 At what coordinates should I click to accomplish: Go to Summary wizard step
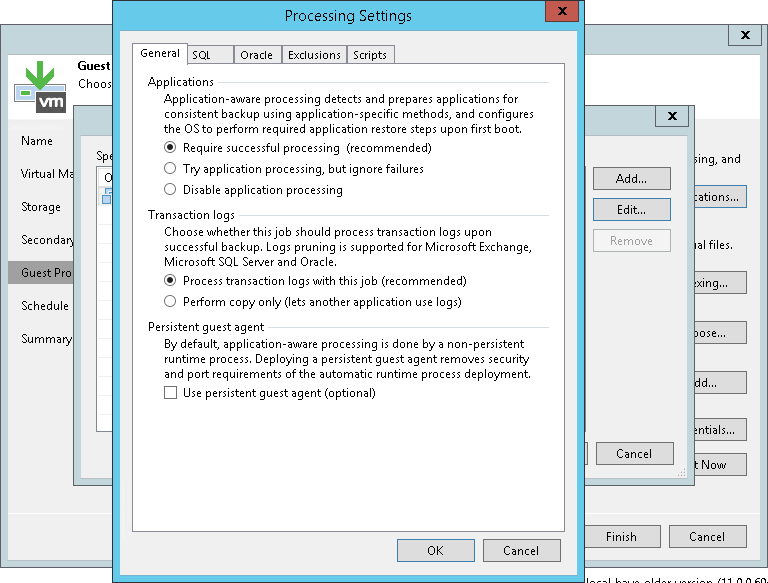coord(46,339)
